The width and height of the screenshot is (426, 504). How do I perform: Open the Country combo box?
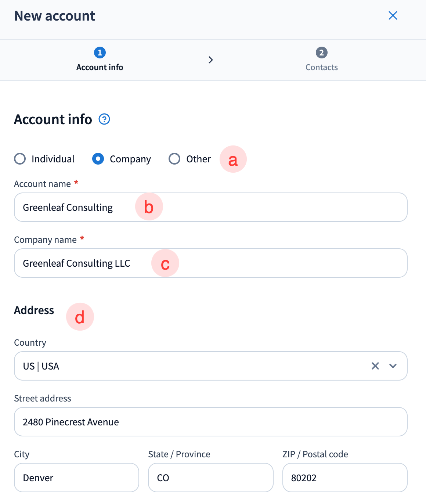(184, 366)
